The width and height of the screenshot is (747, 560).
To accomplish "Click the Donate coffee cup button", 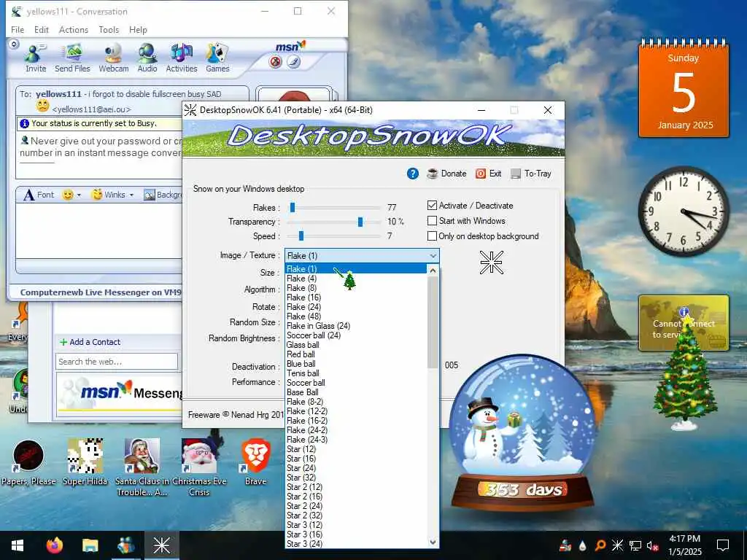I will click(x=446, y=174).
